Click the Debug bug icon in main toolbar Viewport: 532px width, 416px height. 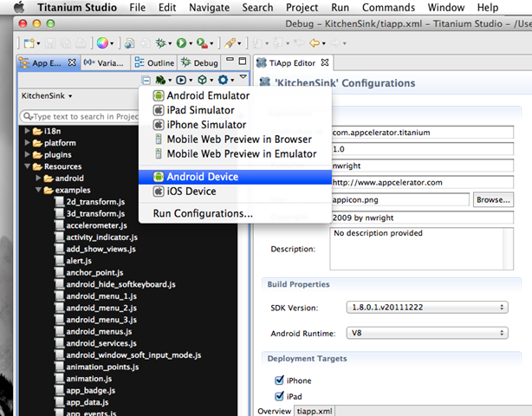click(x=159, y=42)
